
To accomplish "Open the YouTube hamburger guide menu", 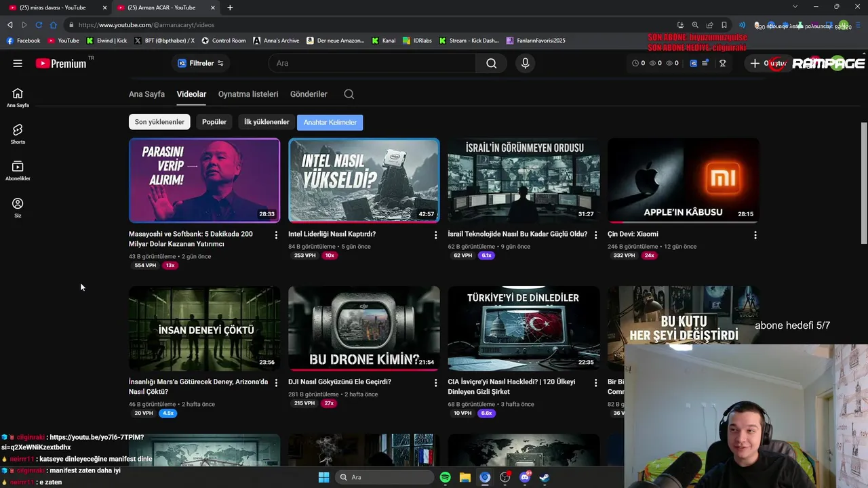I will click(x=18, y=63).
